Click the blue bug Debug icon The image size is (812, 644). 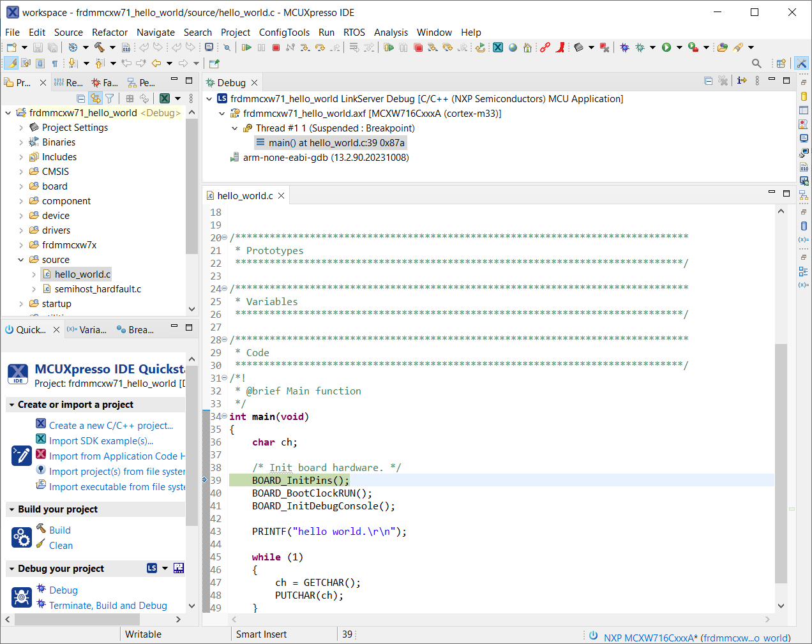click(x=624, y=48)
